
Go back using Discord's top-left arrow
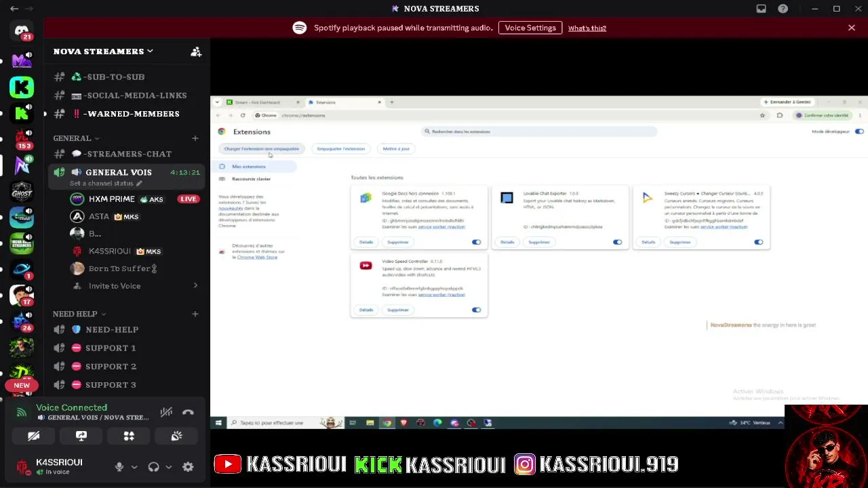[x=14, y=9]
